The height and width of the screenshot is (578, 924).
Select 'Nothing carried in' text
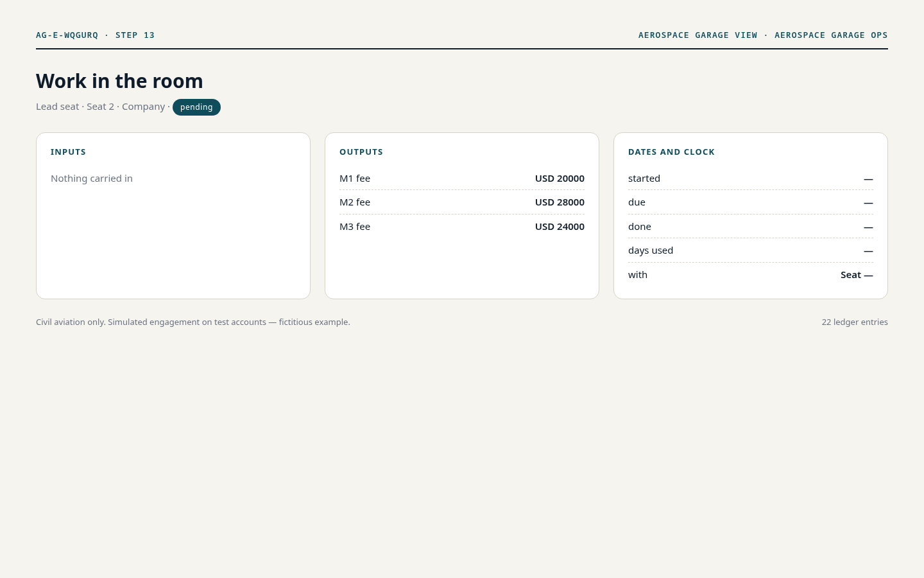[x=92, y=179]
